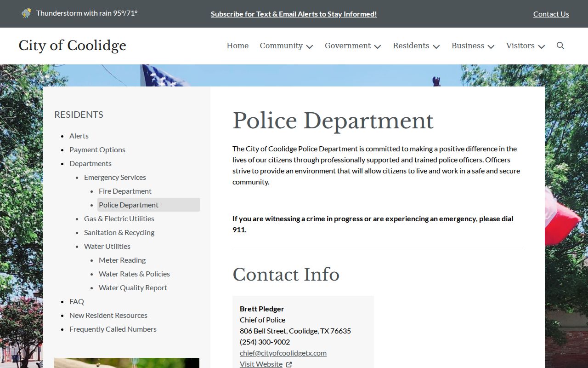Click Subscribe for Text & Email Alerts link
588x368 pixels.
294,14
